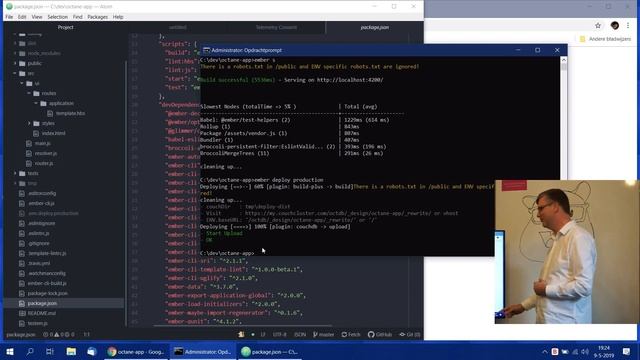Open the File menu in Atom
Viewport: 640px width, 360px height.
click(x=9, y=17)
